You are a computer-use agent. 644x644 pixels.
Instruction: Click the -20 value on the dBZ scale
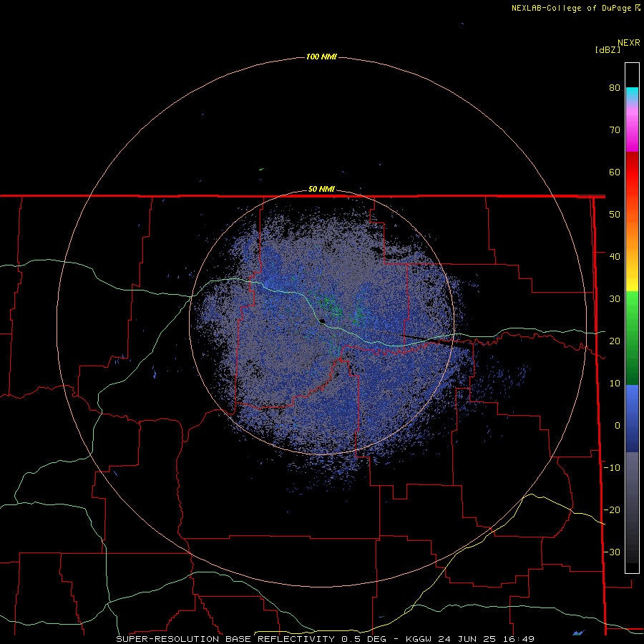612,510
